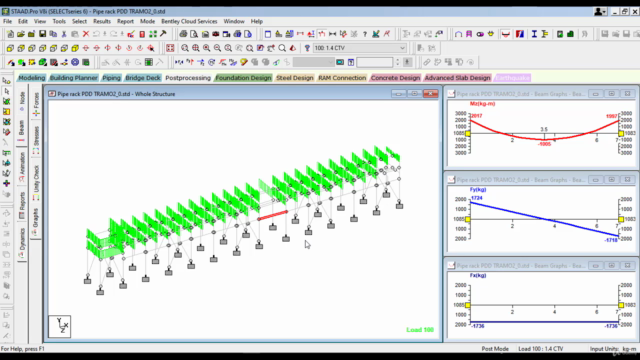Switch to the Steel Design tab
Screen dimensions: 640x360
(295, 78)
